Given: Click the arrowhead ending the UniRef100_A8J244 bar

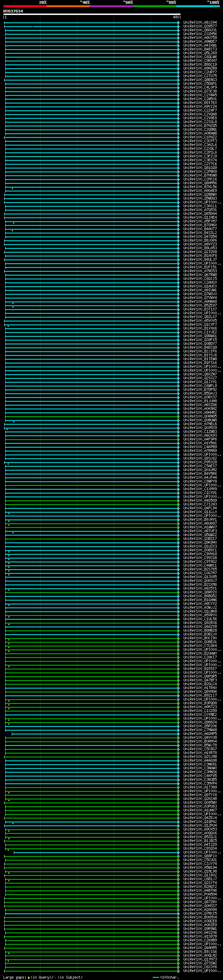Looking at the screenshot, I should click(x=179, y=23).
